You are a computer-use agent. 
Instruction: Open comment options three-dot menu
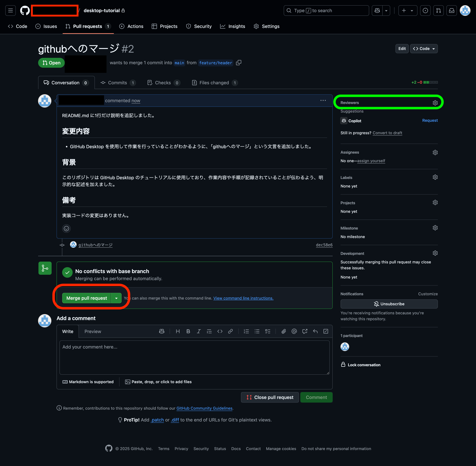323,100
